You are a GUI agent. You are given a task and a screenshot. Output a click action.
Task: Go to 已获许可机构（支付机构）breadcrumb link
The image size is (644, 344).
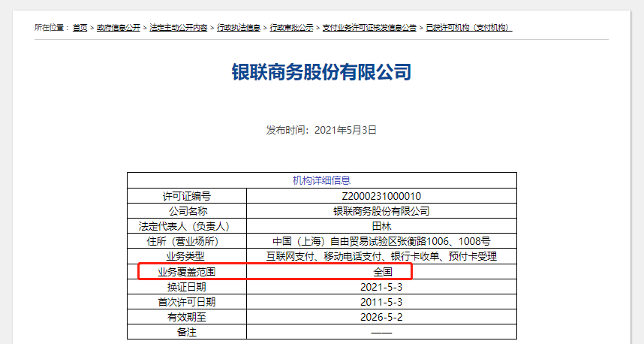coord(469,28)
